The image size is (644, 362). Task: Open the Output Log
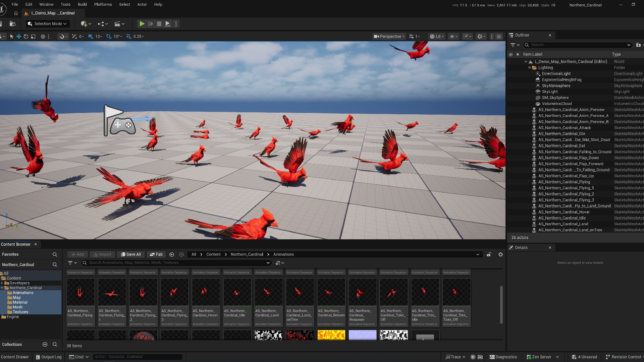[49, 357]
